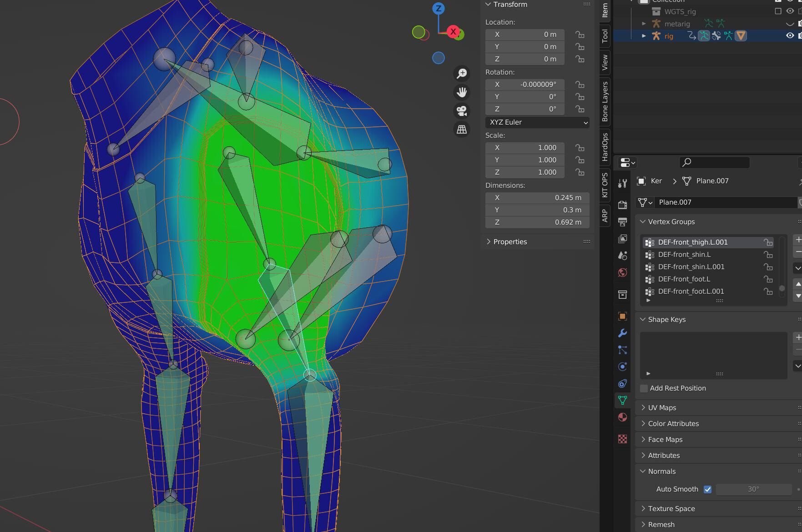Screen dimensions: 802x532
Task: Enable the Add Rest Position checkbox
Action: 644,388
